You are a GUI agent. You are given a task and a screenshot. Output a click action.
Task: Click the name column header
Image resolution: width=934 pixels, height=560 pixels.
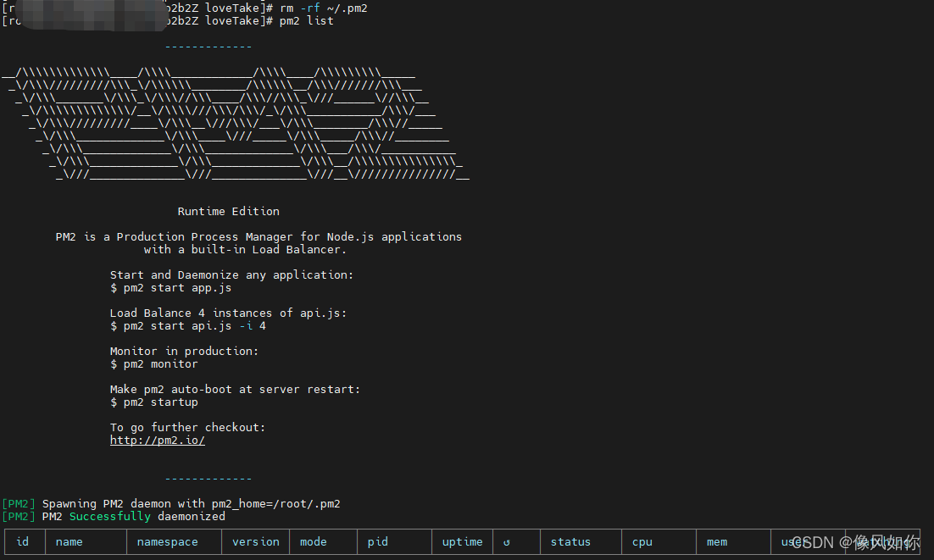(x=69, y=541)
